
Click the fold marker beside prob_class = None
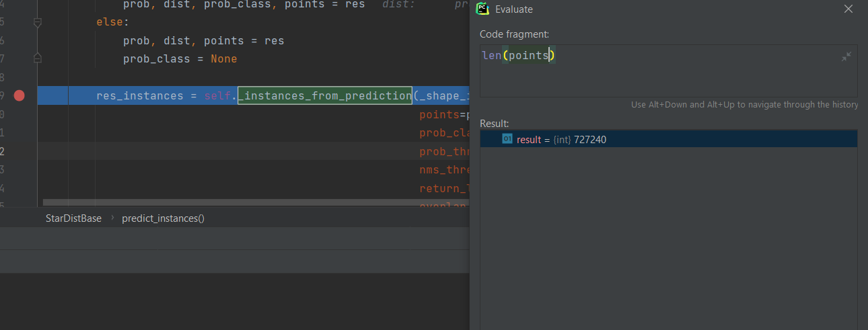pos(38,58)
